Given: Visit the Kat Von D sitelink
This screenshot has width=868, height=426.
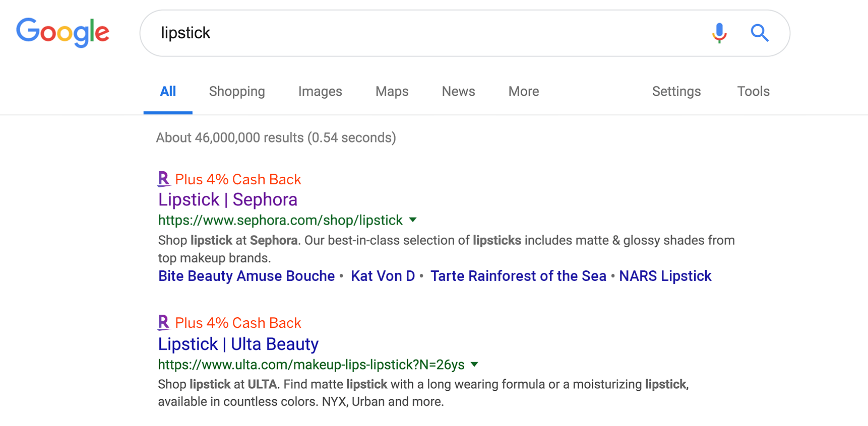Looking at the screenshot, I should [x=383, y=276].
